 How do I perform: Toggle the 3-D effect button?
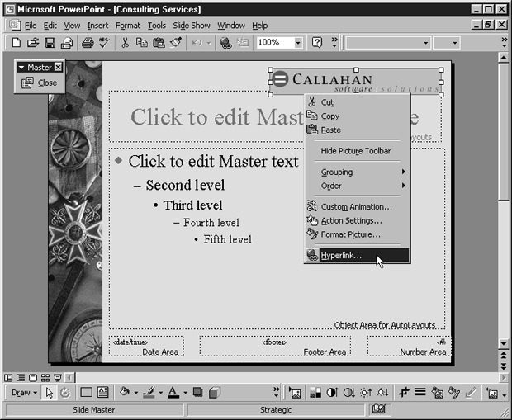pyautogui.click(x=215, y=393)
